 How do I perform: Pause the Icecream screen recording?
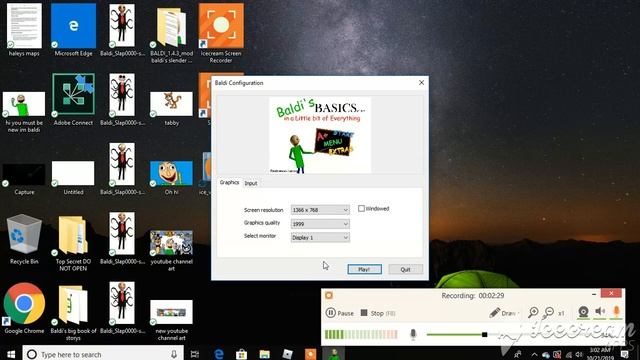(x=340, y=313)
